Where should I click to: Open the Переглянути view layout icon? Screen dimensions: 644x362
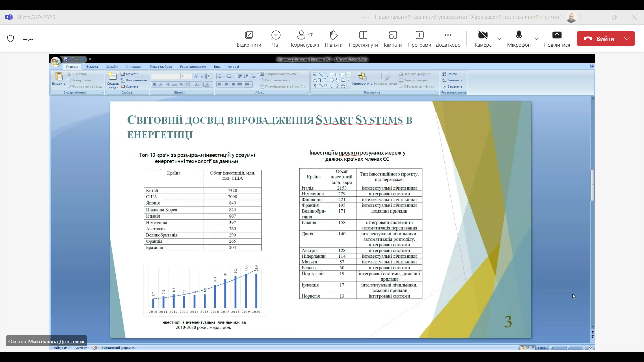click(363, 35)
